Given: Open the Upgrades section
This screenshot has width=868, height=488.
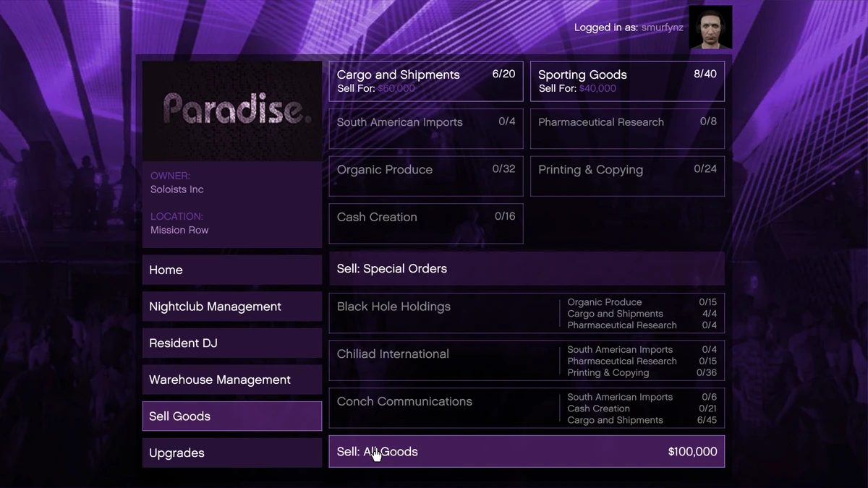Looking at the screenshot, I should (x=231, y=453).
